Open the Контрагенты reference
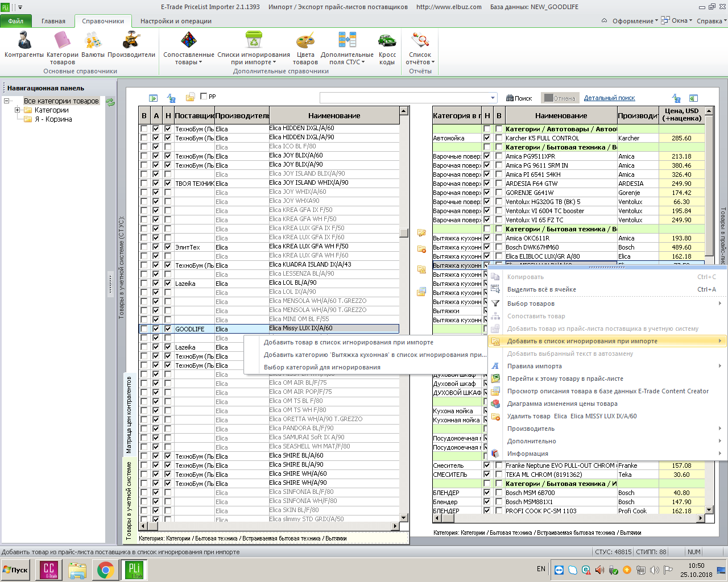728x582 pixels. (24, 45)
